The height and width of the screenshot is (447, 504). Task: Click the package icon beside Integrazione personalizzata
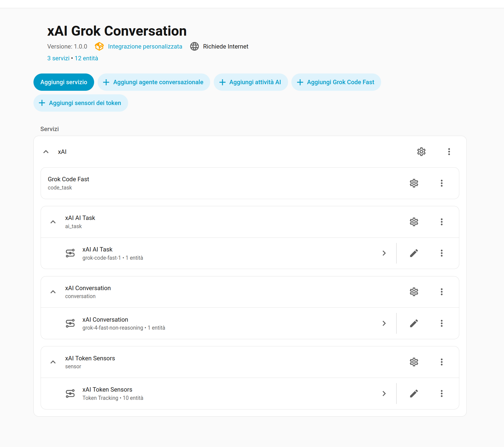[99, 46]
